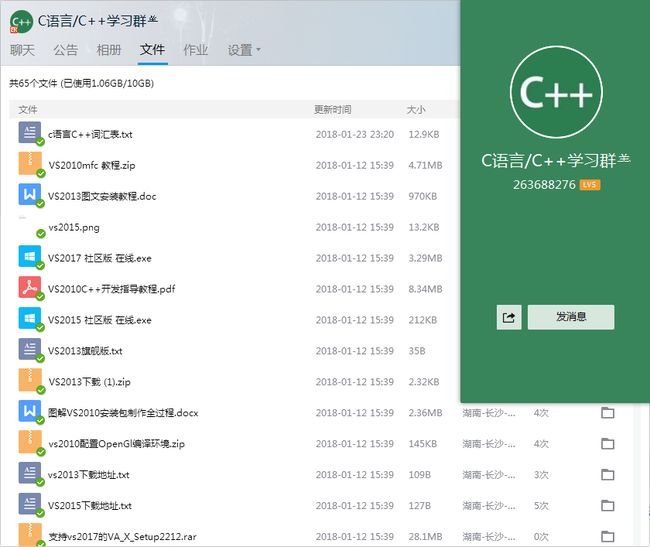Image resolution: width=650 pixels, height=547 pixels.
Task: Select file name vs2013下载地址.txt
Action: [89, 475]
